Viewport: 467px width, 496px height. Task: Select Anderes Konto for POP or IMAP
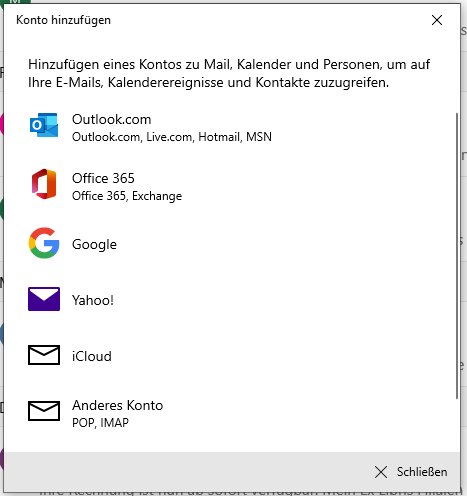[x=230, y=413]
